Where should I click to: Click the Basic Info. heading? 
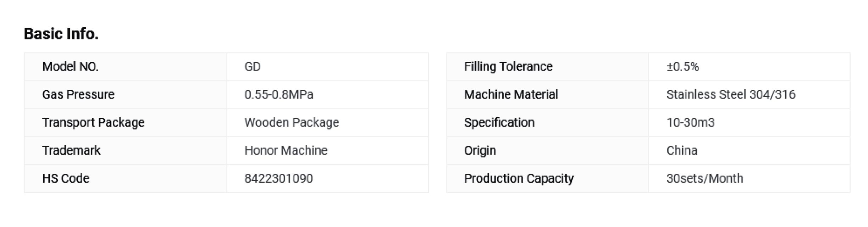pos(61,34)
